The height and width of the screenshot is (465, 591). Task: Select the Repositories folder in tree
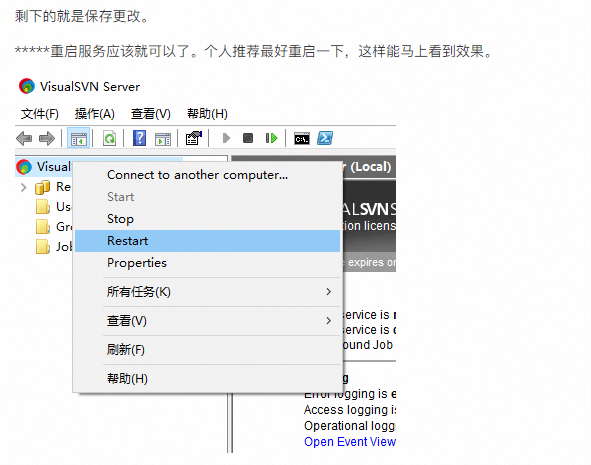(x=53, y=187)
